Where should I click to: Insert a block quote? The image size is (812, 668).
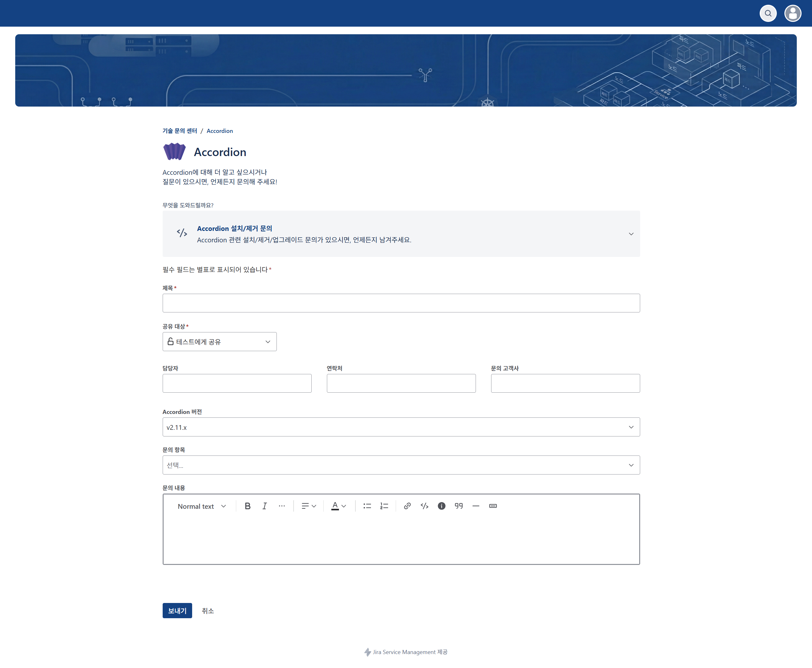pos(458,506)
